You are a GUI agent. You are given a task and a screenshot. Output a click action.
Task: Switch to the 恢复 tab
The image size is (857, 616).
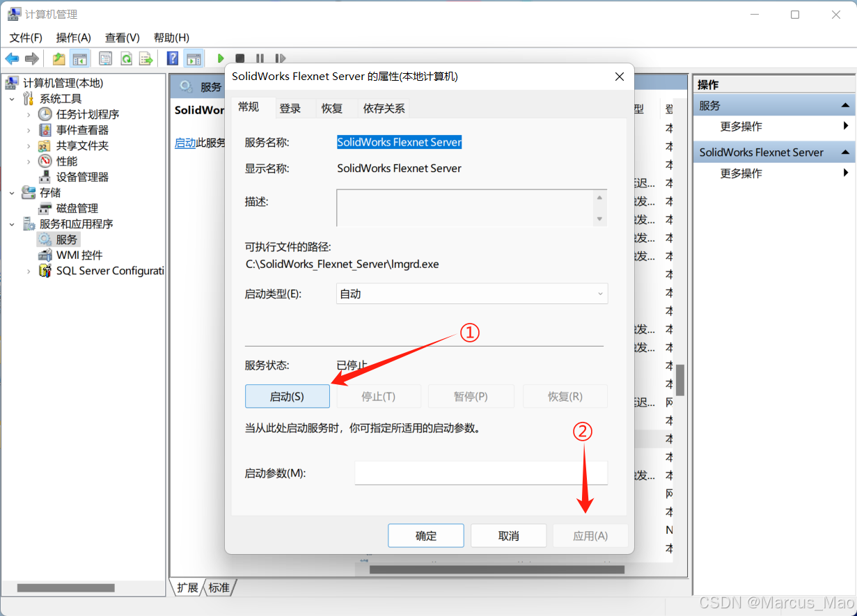click(x=332, y=108)
